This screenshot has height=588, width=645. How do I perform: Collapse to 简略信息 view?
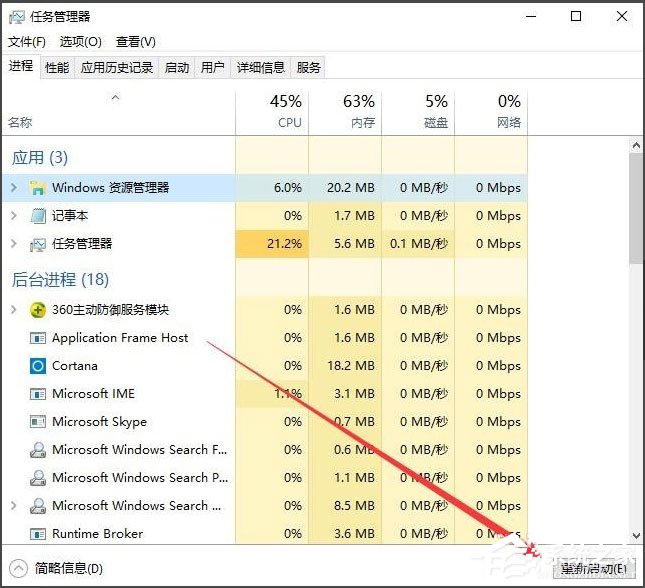coord(58,568)
